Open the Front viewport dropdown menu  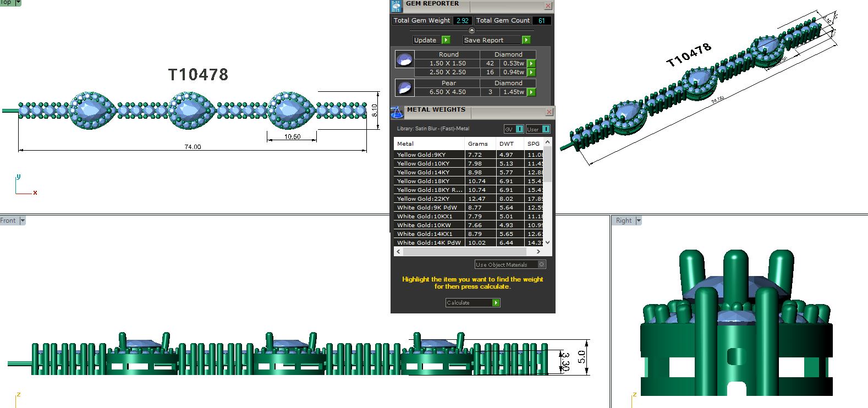pyautogui.click(x=23, y=220)
